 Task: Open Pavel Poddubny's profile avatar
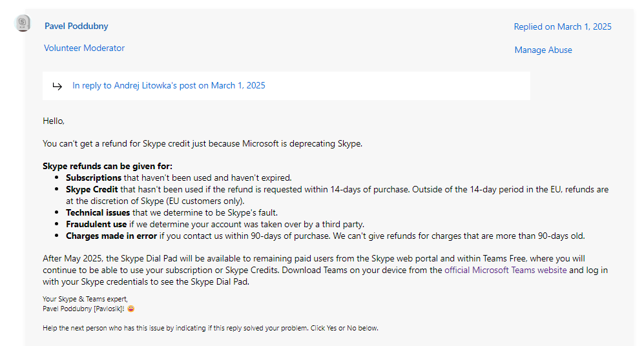(23, 23)
